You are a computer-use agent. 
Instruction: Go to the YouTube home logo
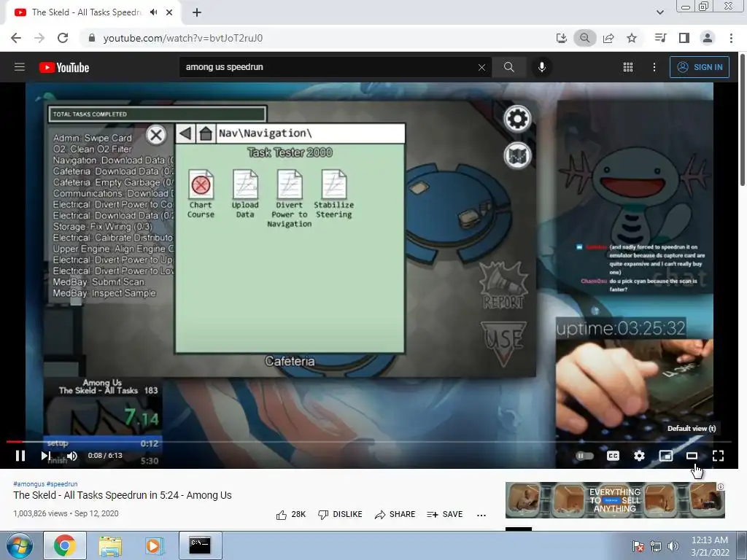[x=64, y=68]
